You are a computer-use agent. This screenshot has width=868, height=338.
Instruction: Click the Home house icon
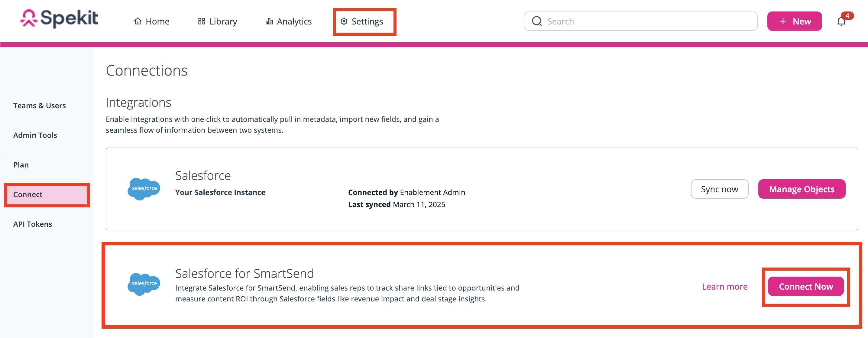[138, 21]
